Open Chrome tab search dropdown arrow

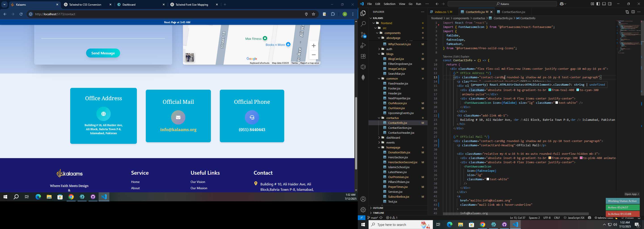tap(4, 4)
